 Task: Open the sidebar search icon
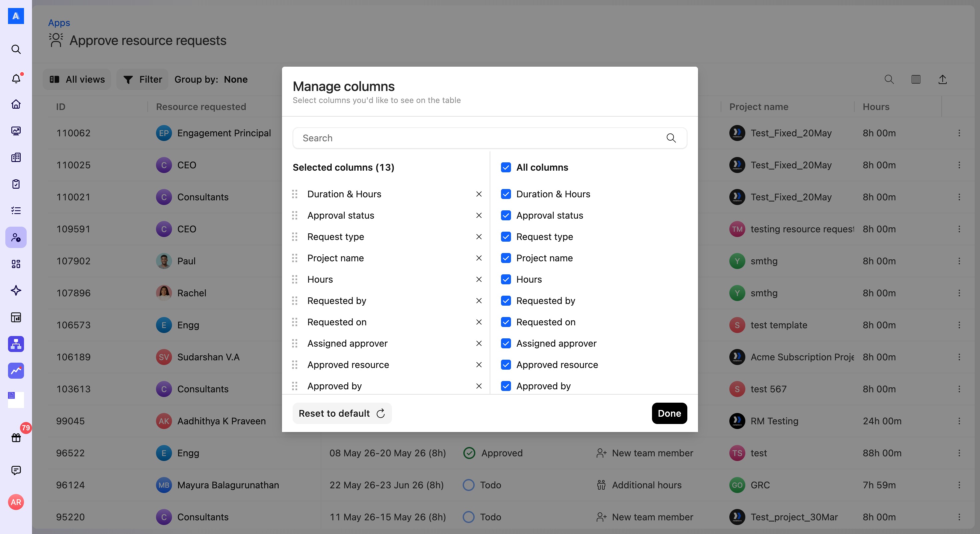tap(16, 49)
